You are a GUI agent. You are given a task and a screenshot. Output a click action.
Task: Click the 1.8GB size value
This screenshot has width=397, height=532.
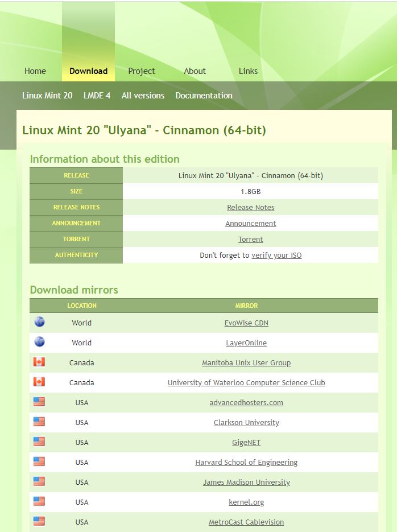pos(250,191)
